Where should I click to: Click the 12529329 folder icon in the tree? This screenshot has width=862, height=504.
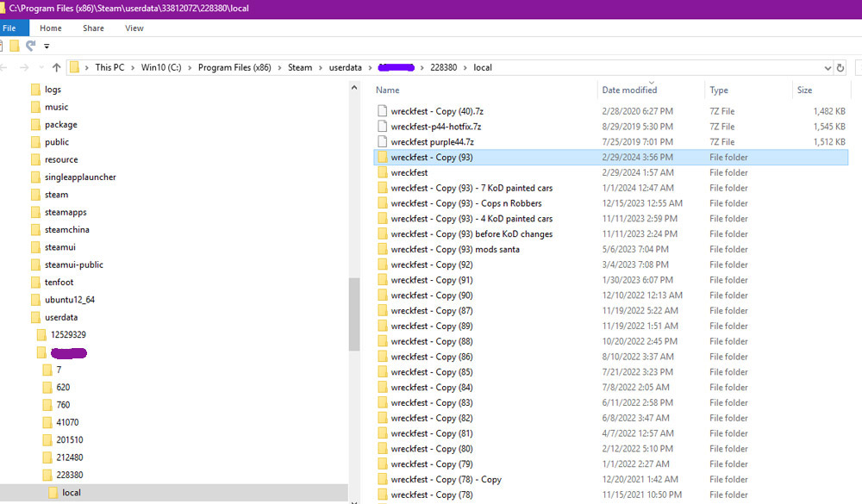[41, 335]
